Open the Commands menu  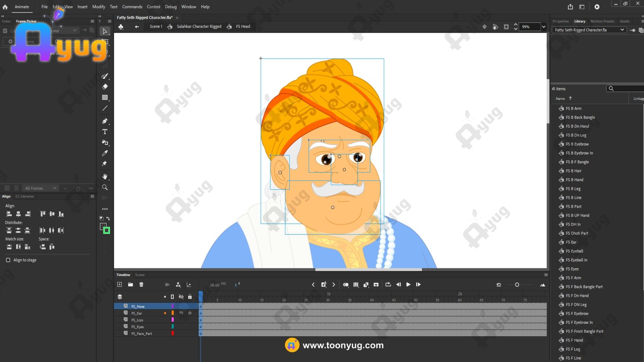click(132, 7)
